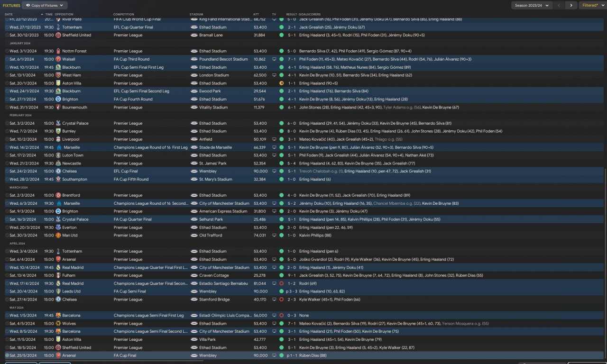Click the Luton Town club badge
The image size is (607, 364).
coord(58,155)
